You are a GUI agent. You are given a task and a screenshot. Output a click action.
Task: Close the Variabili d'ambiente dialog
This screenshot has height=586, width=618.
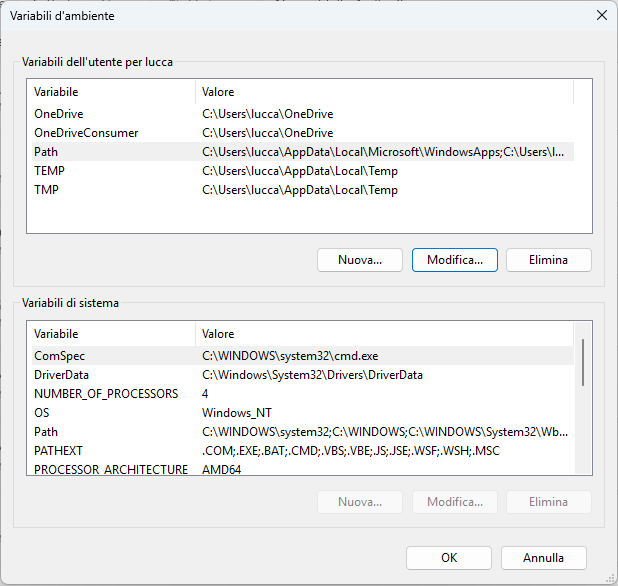click(601, 15)
